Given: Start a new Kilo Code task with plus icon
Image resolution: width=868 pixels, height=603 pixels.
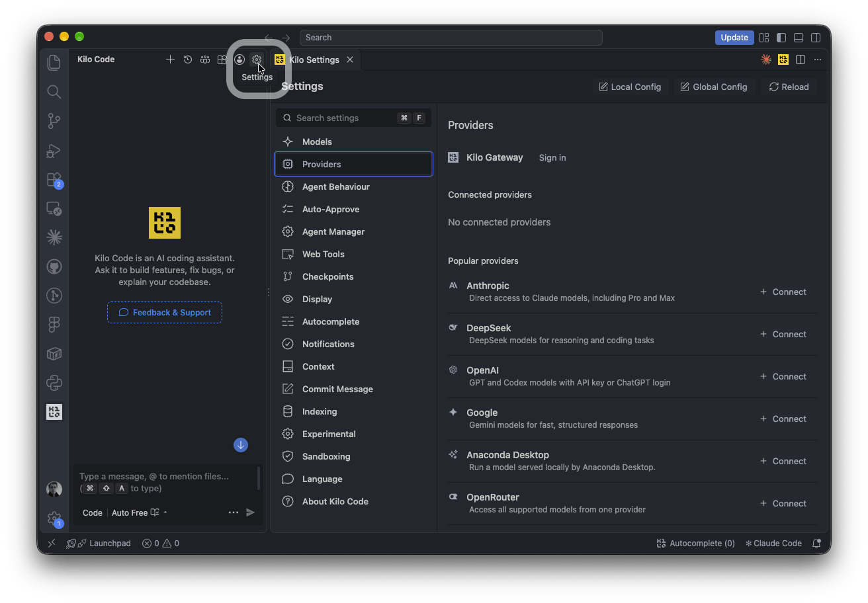Looking at the screenshot, I should click(x=170, y=60).
